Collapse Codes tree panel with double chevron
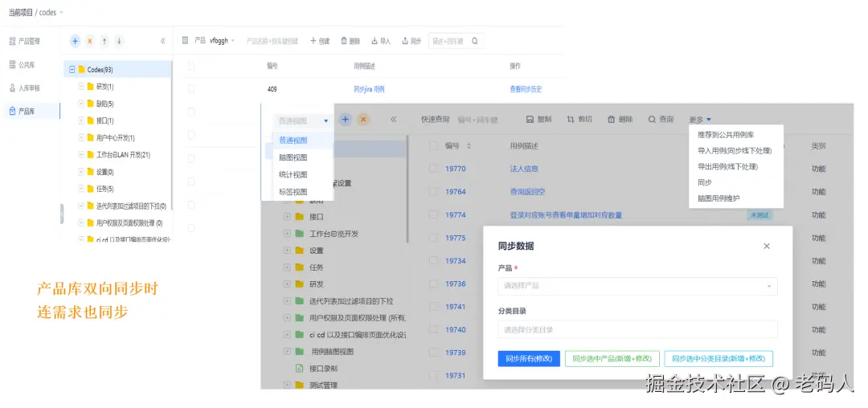Viewport: 868px width, 408px height. [162, 41]
